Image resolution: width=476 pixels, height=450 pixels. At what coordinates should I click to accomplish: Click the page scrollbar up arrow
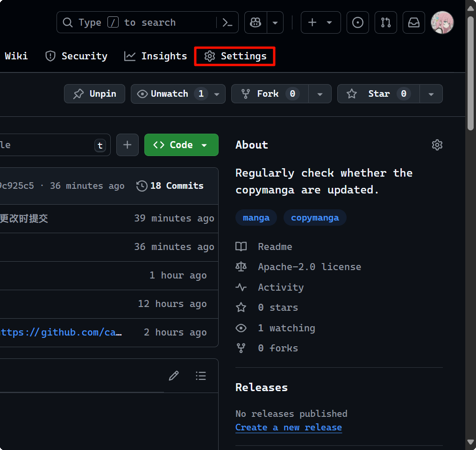pyautogui.click(x=470, y=8)
